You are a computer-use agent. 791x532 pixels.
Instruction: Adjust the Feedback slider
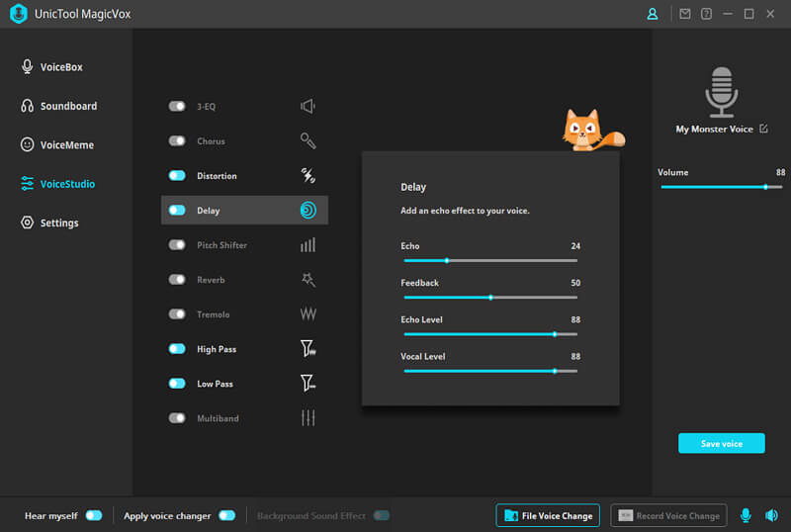pos(490,298)
